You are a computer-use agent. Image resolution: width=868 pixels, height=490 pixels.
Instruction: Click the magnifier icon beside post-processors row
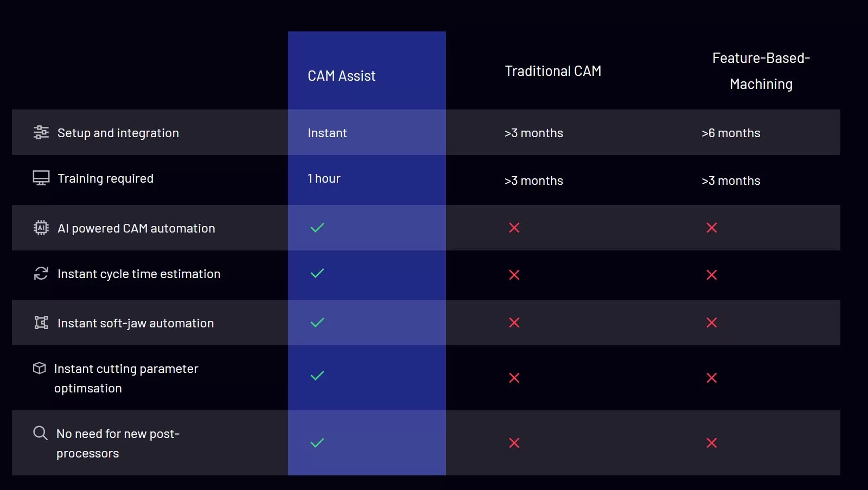40,433
